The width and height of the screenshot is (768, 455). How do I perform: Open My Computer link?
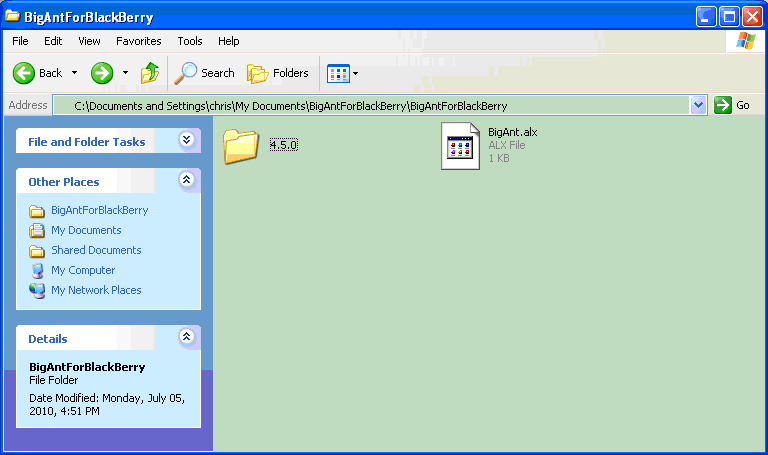pos(83,270)
